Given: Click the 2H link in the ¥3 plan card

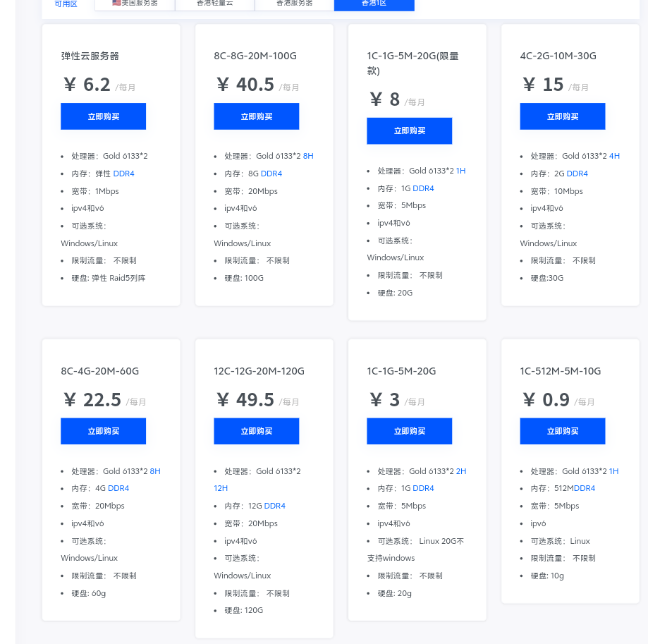Looking at the screenshot, I should pyautogui.click(x=461, y=471).
